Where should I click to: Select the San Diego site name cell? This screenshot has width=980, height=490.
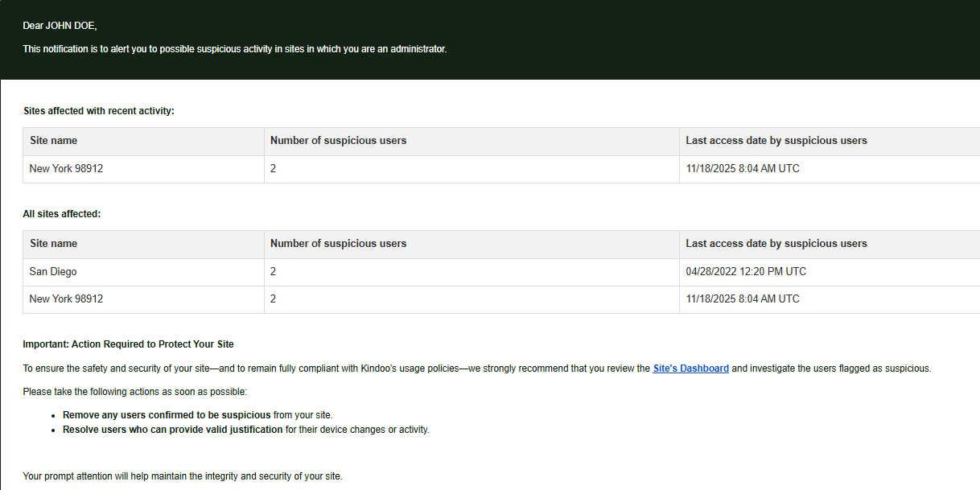[x=53, y=272]
